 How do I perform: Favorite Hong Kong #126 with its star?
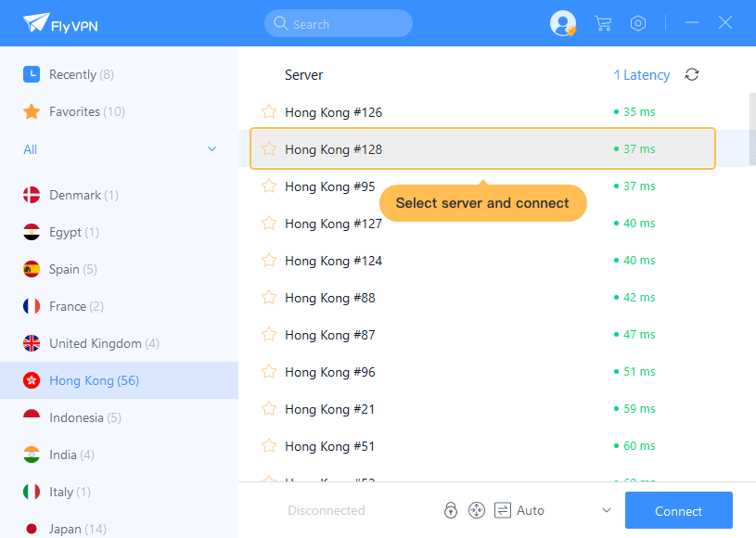(x=269, y=112)
